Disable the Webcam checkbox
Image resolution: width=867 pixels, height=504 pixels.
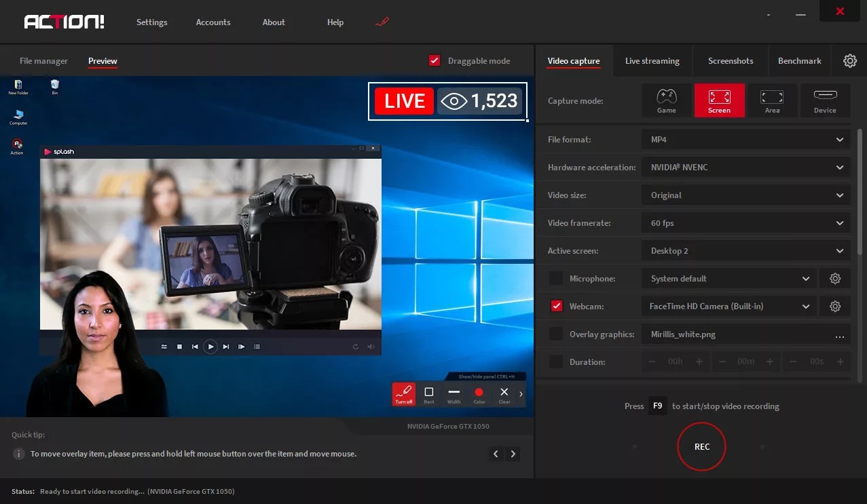557,307
